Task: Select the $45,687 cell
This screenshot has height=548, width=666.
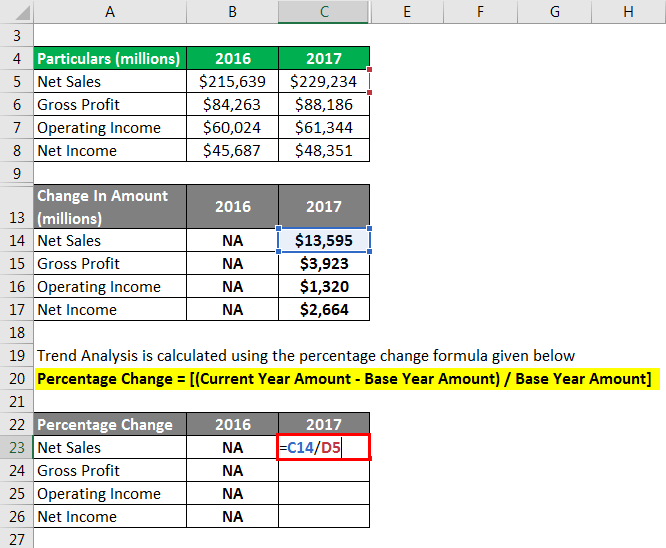Action: click(232, 150)
